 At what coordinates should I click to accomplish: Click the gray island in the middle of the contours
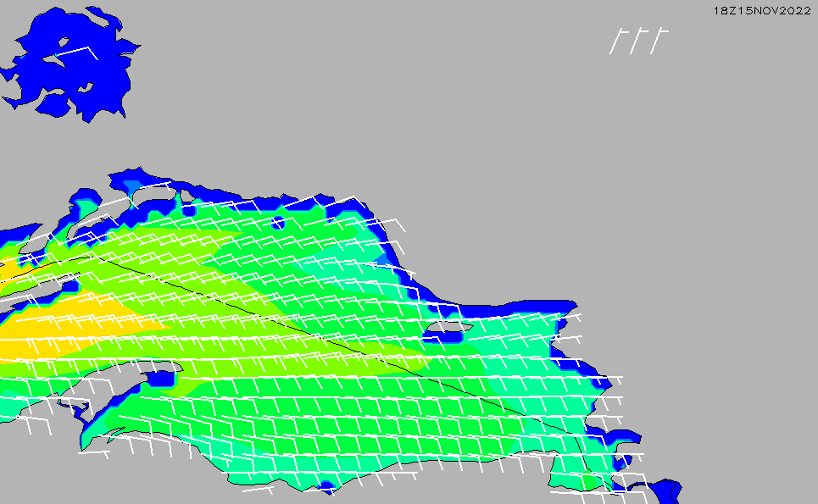pyautogui.click(x=447, y=326)
